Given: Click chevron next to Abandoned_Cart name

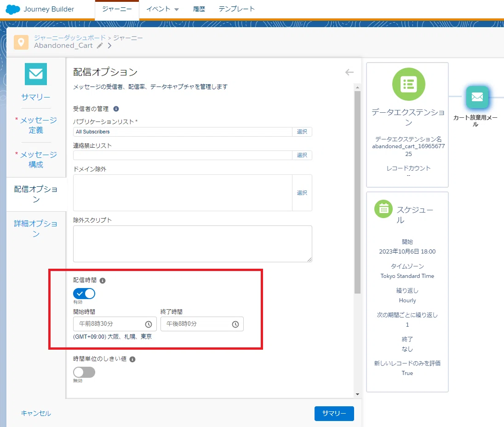Looking at the screenshot, I should pyautogui.click(x=110, y=46).
